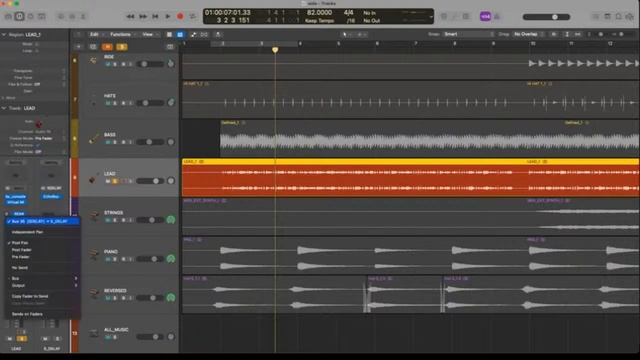Toggle the Metronome icon
640x360 pixels.
[497, 17]
